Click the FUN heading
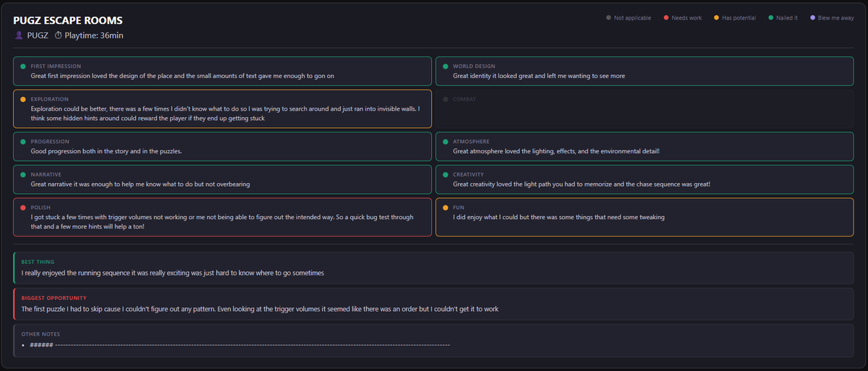 (459, 208)
